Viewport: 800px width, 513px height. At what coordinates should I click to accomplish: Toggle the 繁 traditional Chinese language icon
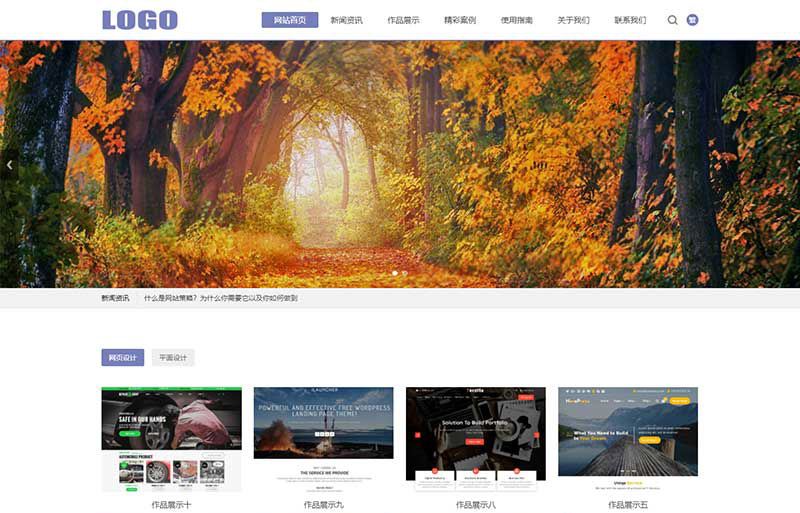point(693,20)
